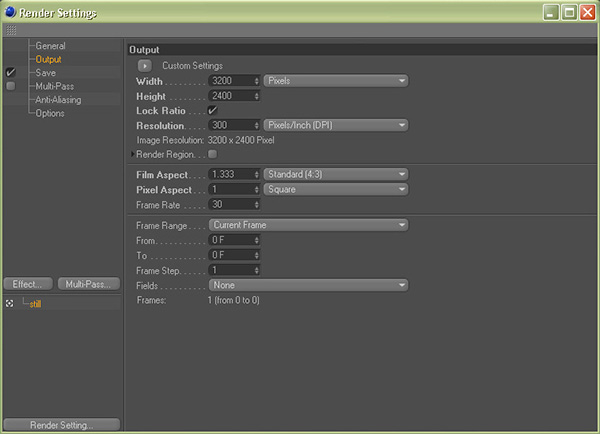Open the Fields None dropdown

[308, 285]
